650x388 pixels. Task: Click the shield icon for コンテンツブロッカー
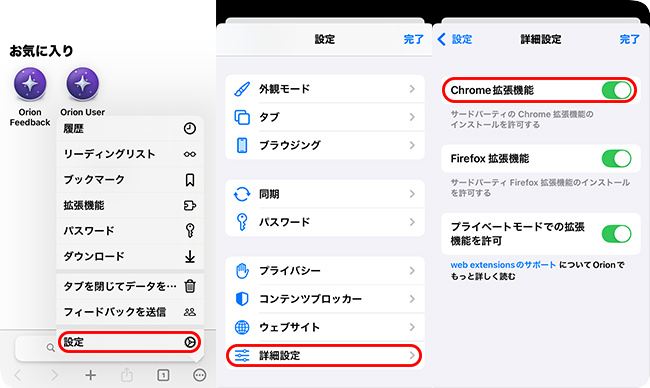click(242, 299)
